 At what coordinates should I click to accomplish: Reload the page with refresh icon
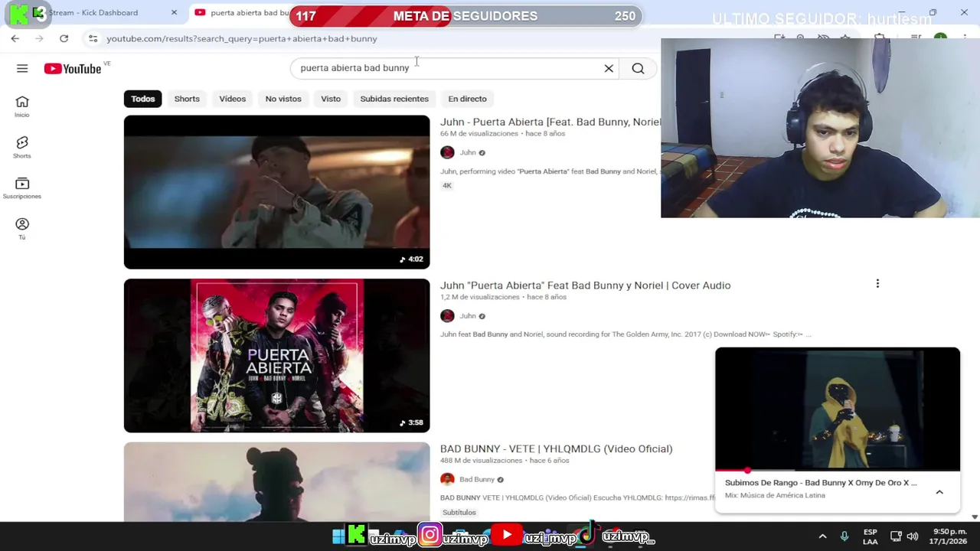point(64,38)
